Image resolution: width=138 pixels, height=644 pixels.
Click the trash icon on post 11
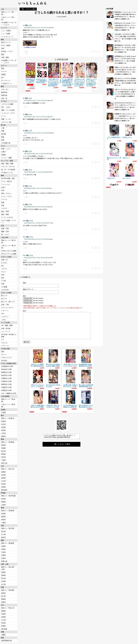point(95,248)
